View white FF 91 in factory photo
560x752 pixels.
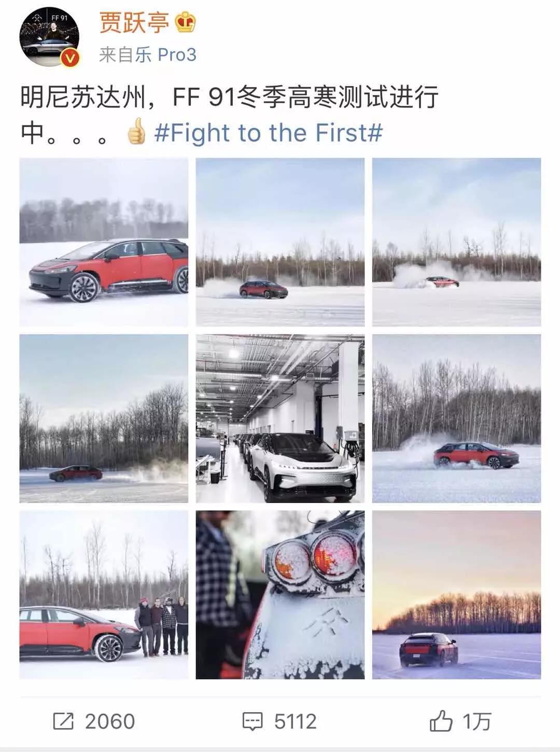(x=280, y=419)
